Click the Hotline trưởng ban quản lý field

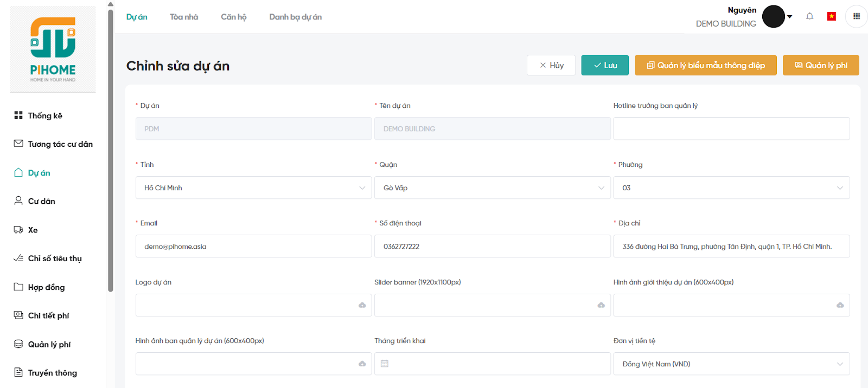(731, 129)
